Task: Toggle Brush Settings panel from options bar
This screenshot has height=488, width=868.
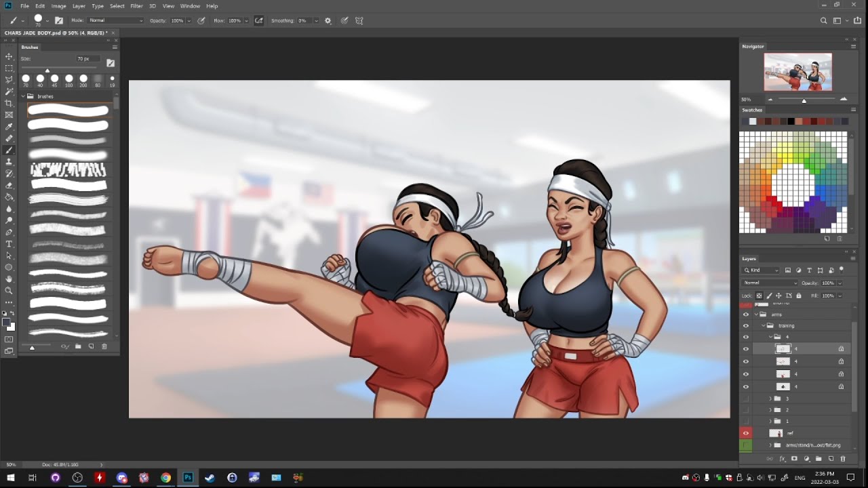Action: [59, 20]
